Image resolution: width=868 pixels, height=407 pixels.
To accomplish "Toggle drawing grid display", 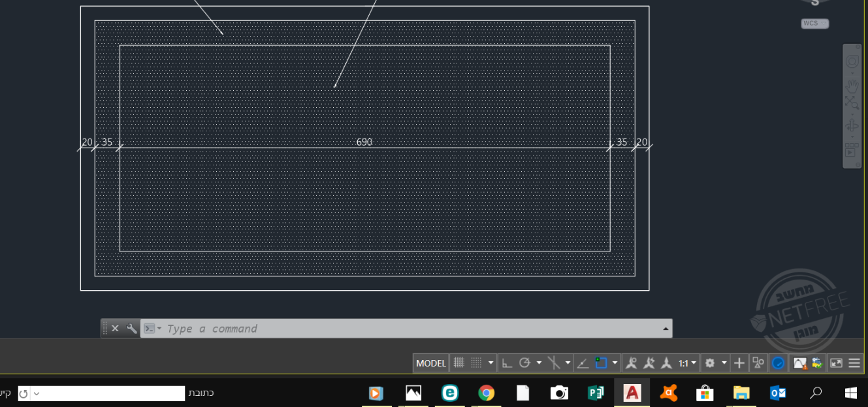I will (x=458, y=363).
